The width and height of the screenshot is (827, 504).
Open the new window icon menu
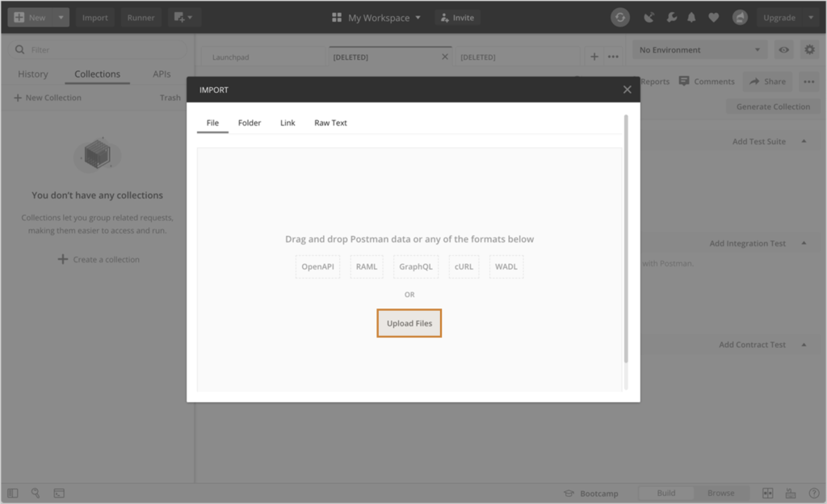(183, 18)
